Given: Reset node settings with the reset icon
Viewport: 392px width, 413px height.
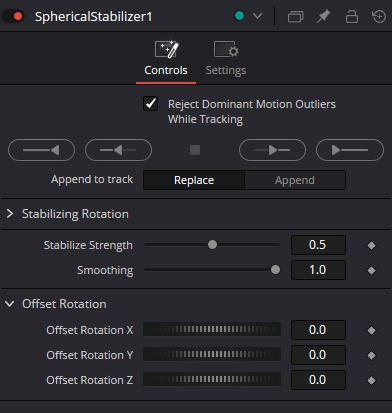Looking at the screenshot, I should click(379, 16).
